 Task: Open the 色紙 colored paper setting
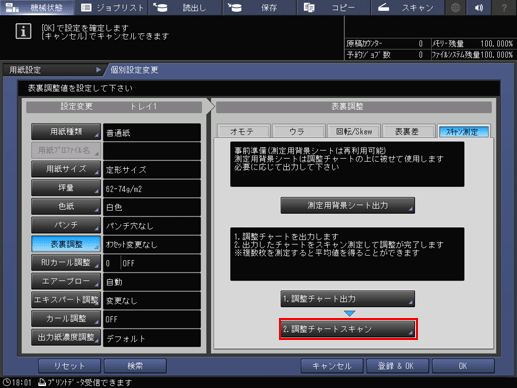point(66,206)
